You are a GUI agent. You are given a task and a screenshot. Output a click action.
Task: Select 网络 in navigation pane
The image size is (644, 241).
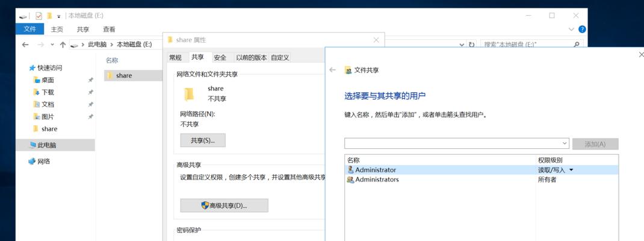click(x=43, y=161)
